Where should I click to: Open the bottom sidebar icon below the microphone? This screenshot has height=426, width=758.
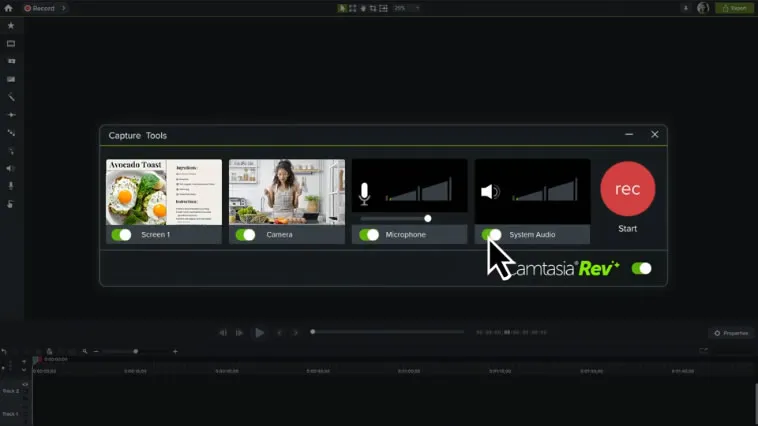(x=11, y=204)
